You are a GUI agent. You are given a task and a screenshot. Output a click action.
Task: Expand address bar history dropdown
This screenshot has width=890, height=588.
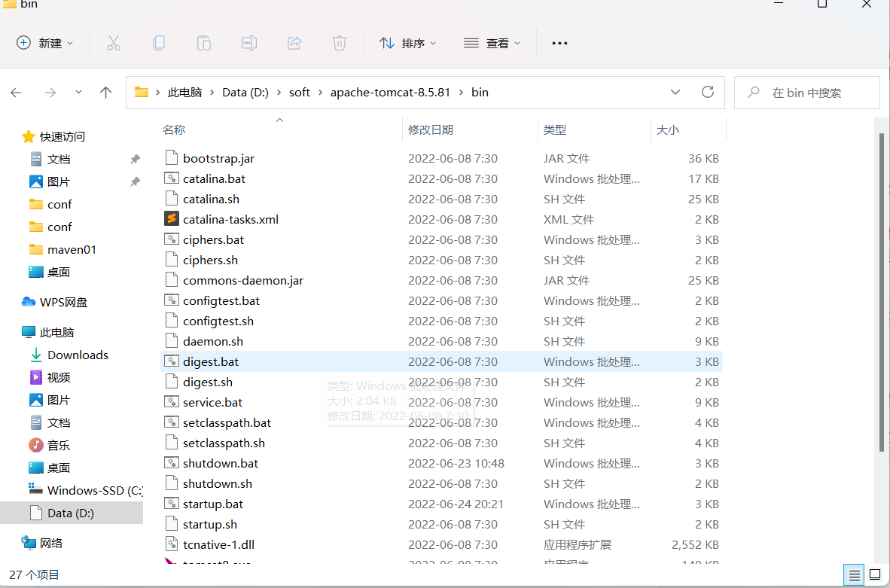(675, 92)
